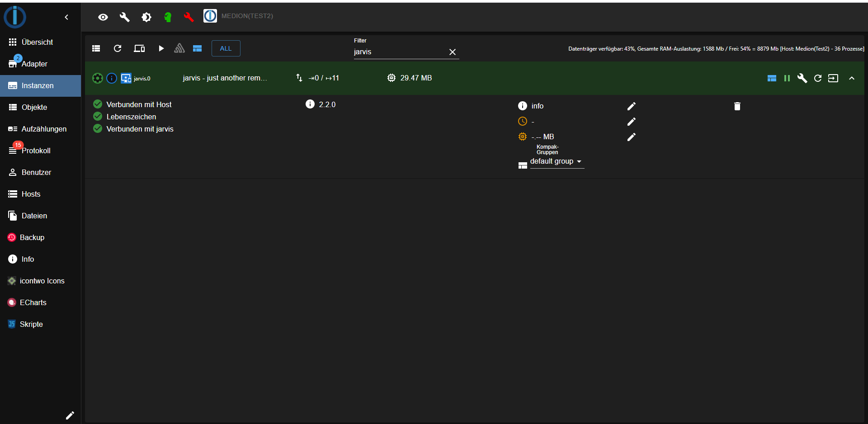
Task: Select the MEDION(TEST2) host logo
Action: (210, 16)
